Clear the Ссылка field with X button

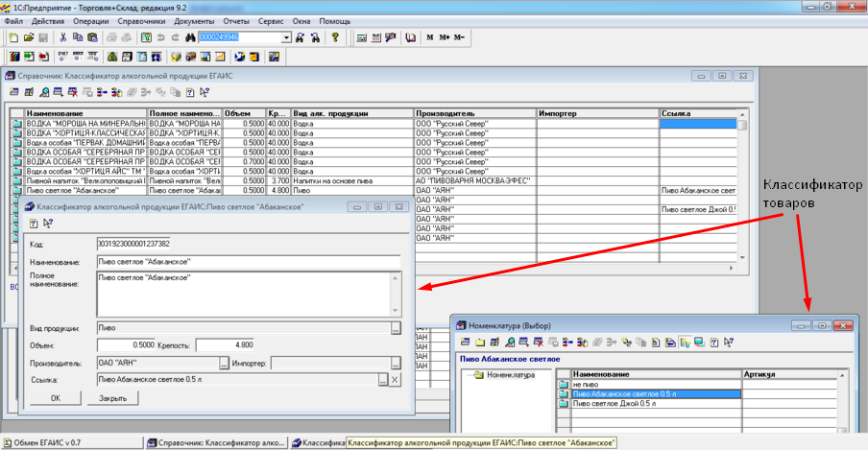(x=395, y=380)
